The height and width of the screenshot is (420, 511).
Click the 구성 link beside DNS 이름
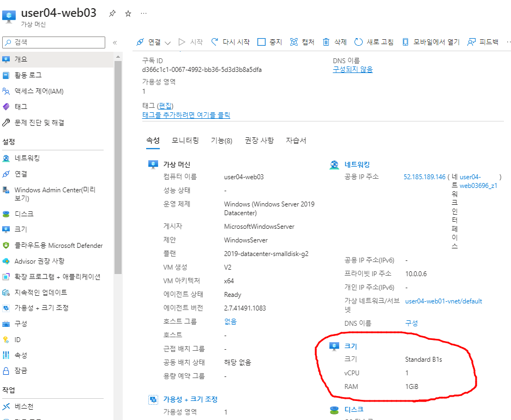click(x=411, y=323)
